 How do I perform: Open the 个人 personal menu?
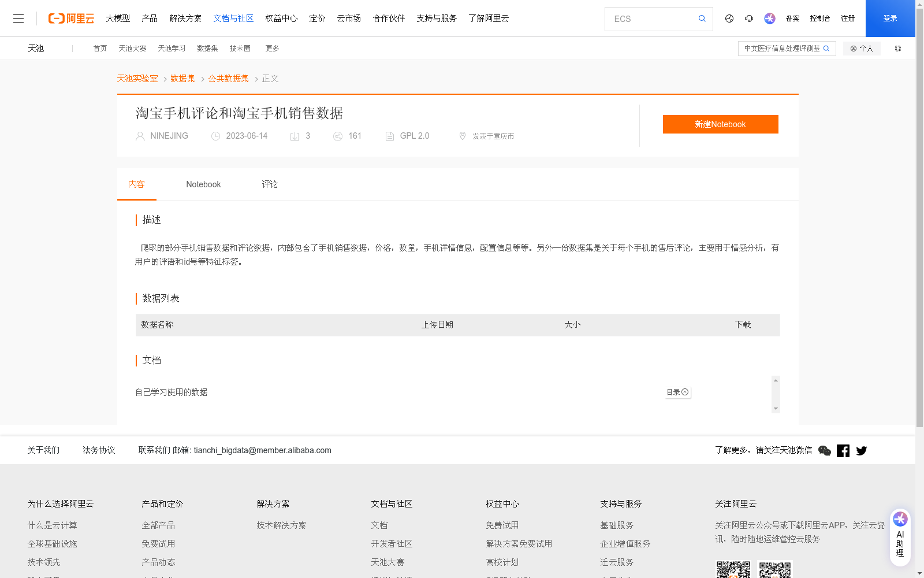(862, 49)
